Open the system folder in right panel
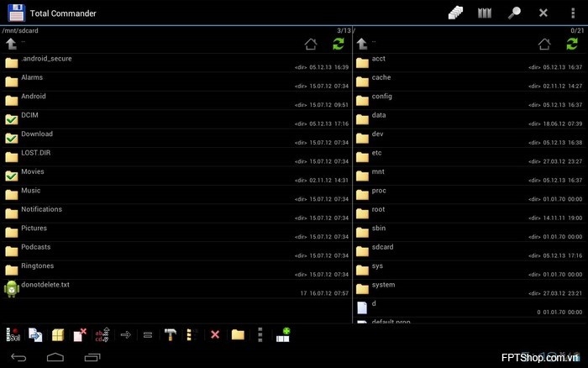588x368 pixels. (470, 289)
